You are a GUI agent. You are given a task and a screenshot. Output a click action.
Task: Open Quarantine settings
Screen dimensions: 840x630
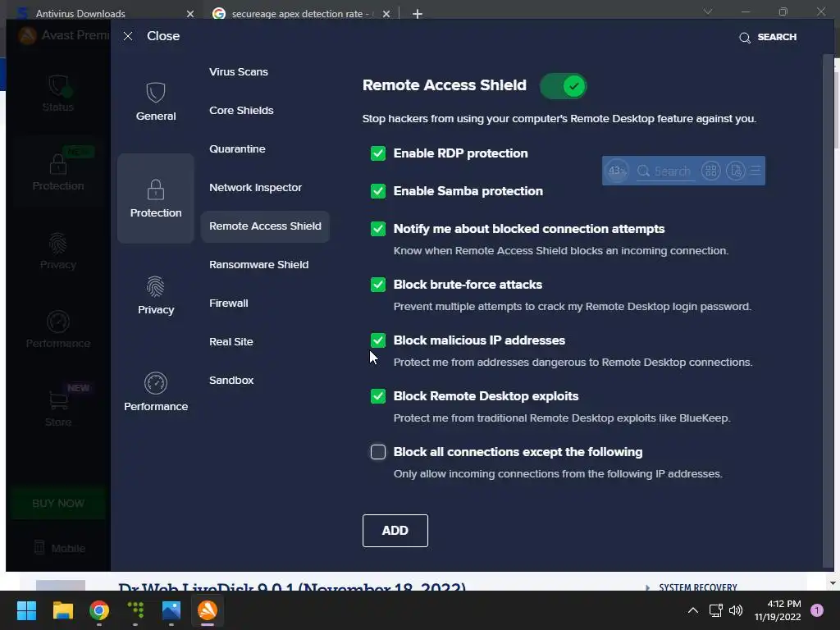(237, 149)
